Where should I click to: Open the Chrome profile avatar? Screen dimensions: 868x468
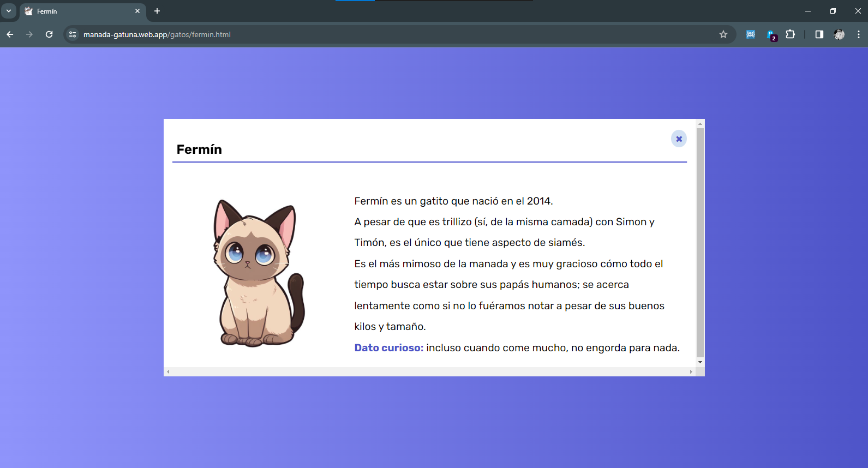[x=839, y=34]
